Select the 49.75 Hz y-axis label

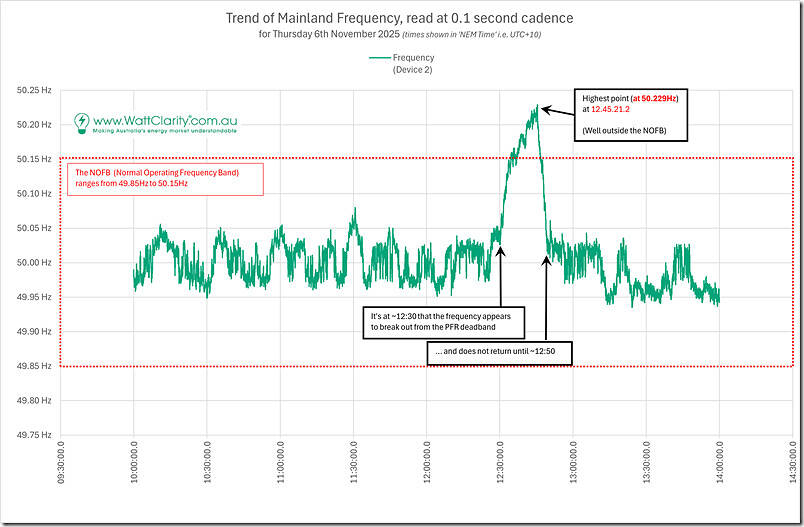[x=35, y=435]
